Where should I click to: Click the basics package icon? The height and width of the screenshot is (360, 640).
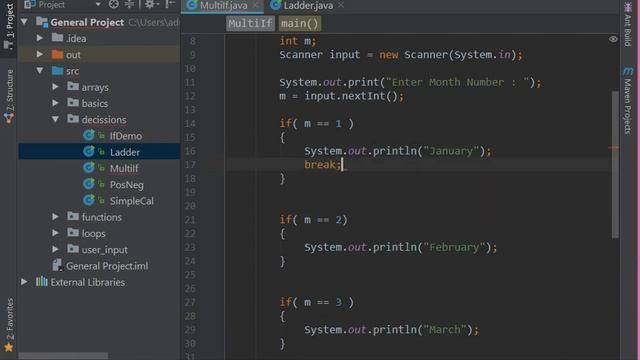point(73,102)
